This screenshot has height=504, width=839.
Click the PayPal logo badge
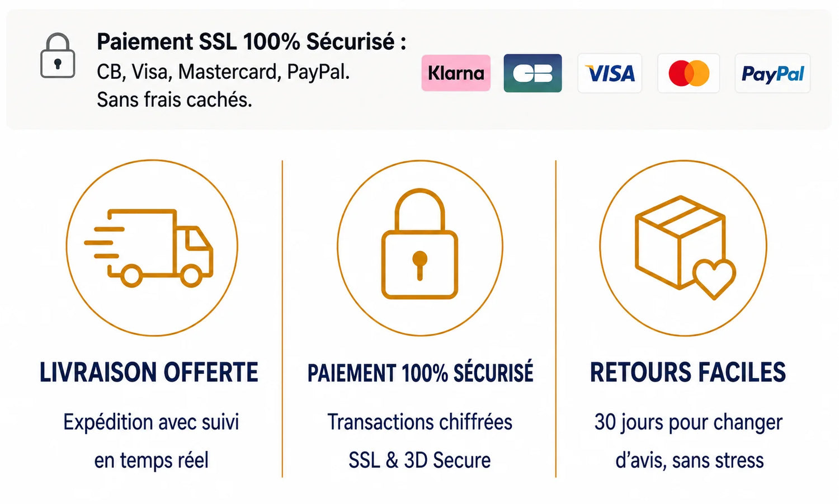point(772,73)
